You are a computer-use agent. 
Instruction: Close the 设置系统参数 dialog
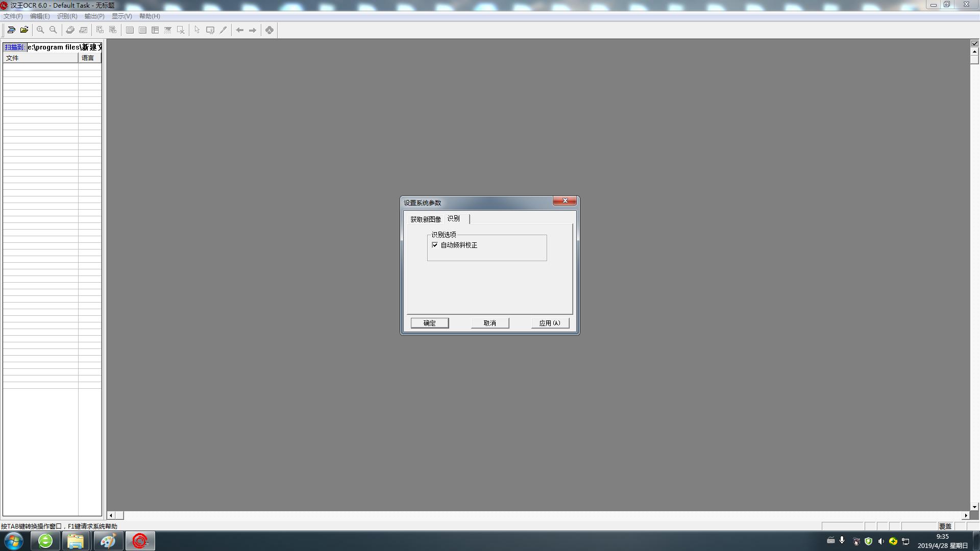pos(565,201)
